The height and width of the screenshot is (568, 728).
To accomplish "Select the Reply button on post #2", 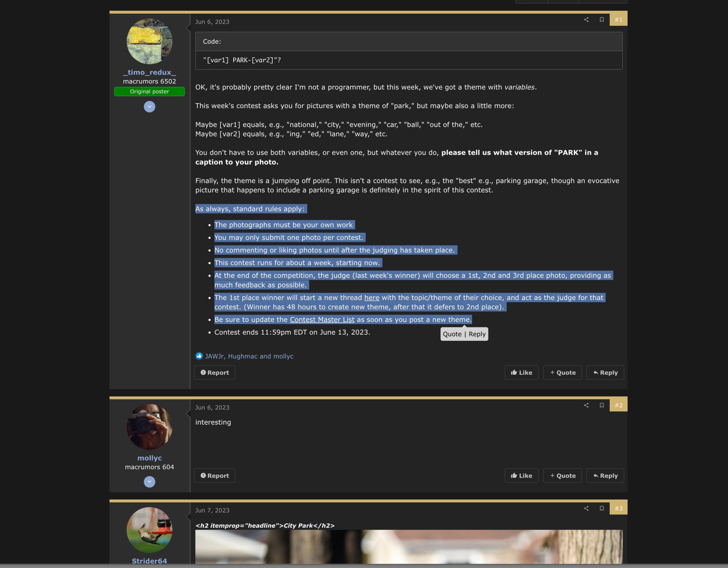I will [605, 475].
